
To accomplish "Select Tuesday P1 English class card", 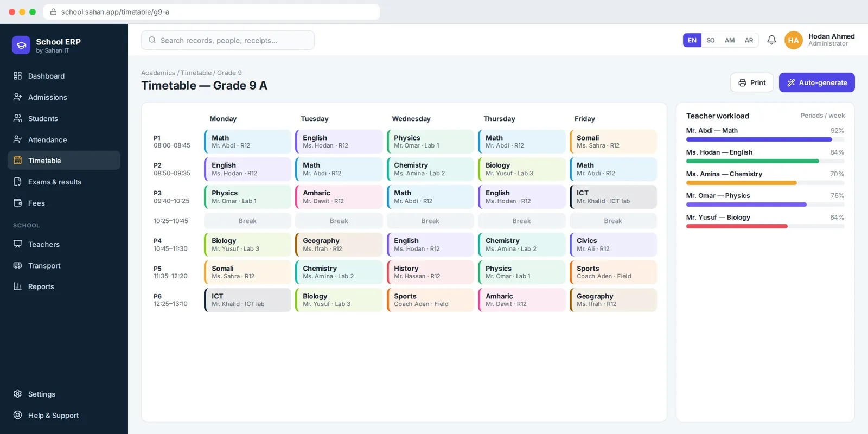I will point(339,142).
